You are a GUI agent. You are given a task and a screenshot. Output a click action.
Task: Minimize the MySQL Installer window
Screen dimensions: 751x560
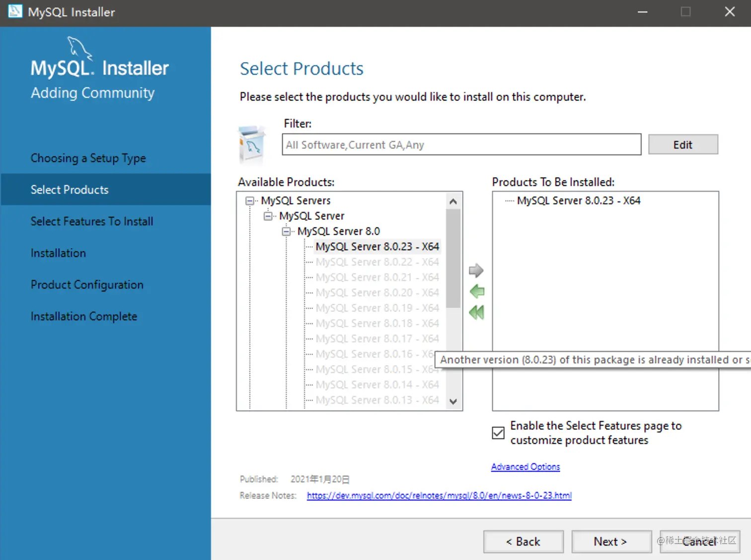coord(643,12)
